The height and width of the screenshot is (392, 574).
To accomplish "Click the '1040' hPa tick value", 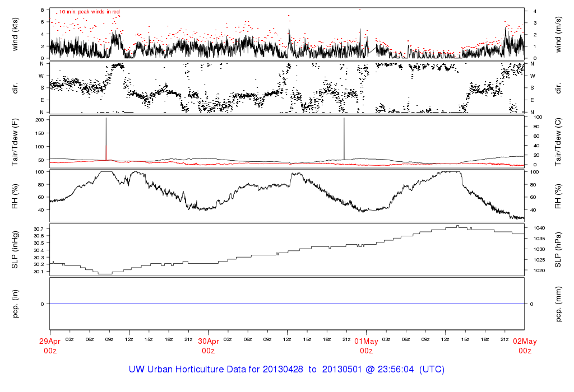I will 539,228.
